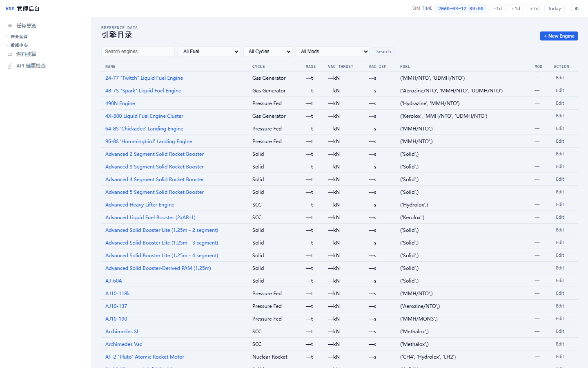Open Advanced Liquid Fuel Booster (2xAR-1) link

coord(150,218)
